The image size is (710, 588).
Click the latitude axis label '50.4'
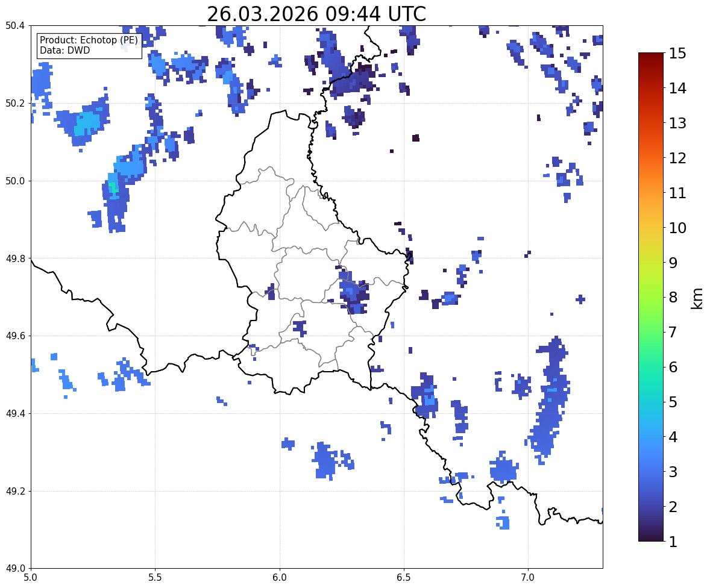coord(14,26)
